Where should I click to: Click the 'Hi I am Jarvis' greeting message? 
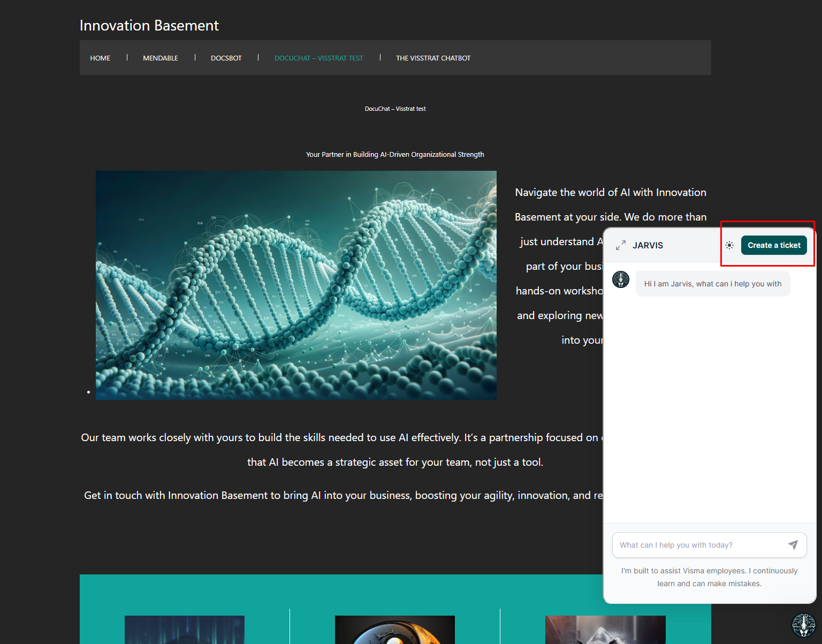coord(713,284)
